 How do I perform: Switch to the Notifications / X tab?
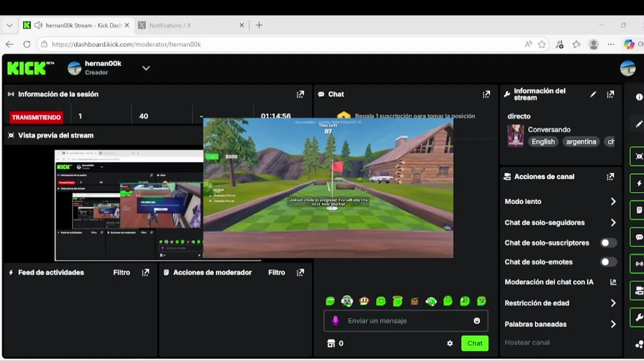pyautogui.click(x=192, y=25)
